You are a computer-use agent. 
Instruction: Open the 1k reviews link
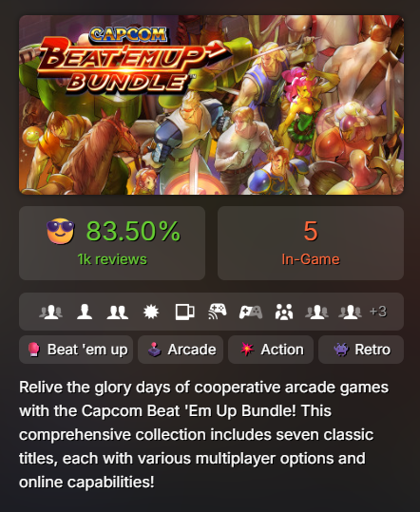[x=112, y=259]
